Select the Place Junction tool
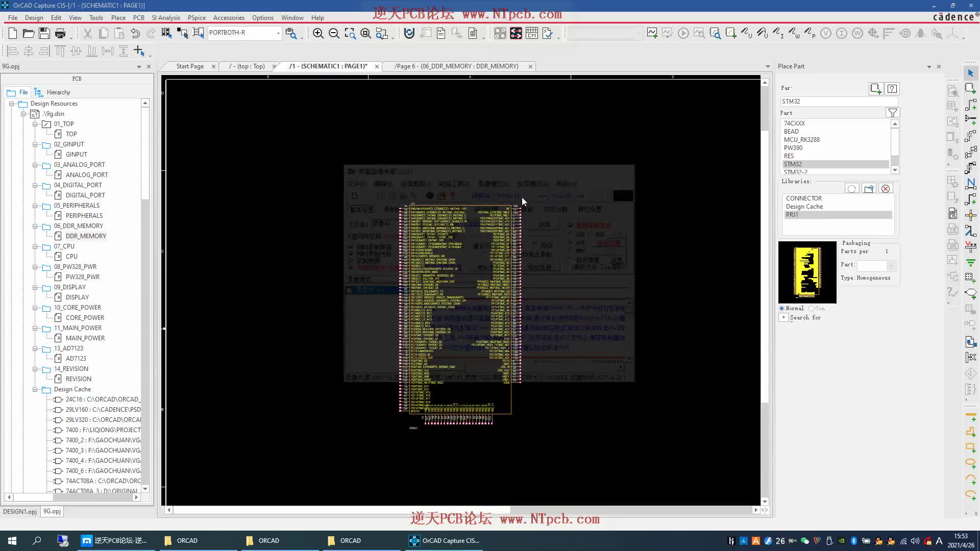 [971, 215]
